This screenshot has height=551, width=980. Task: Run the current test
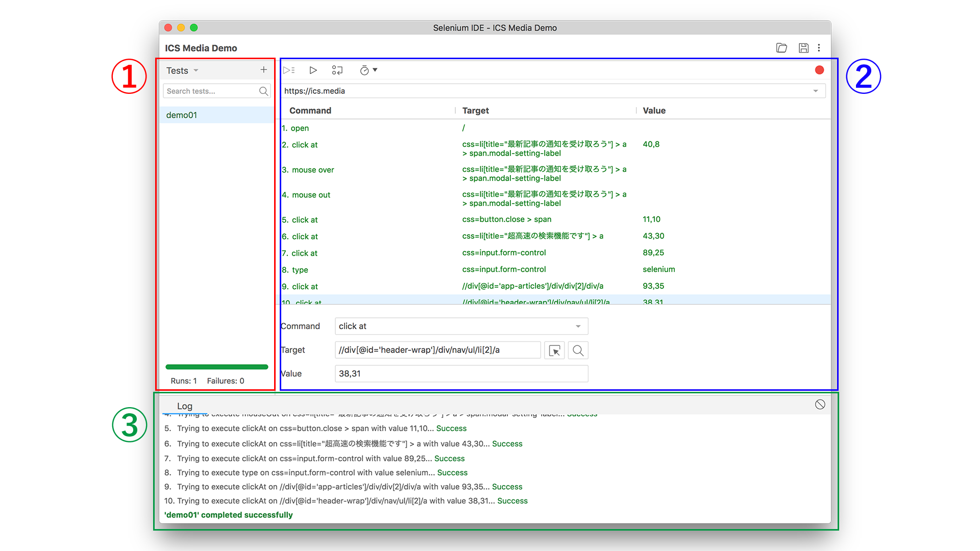313,70
